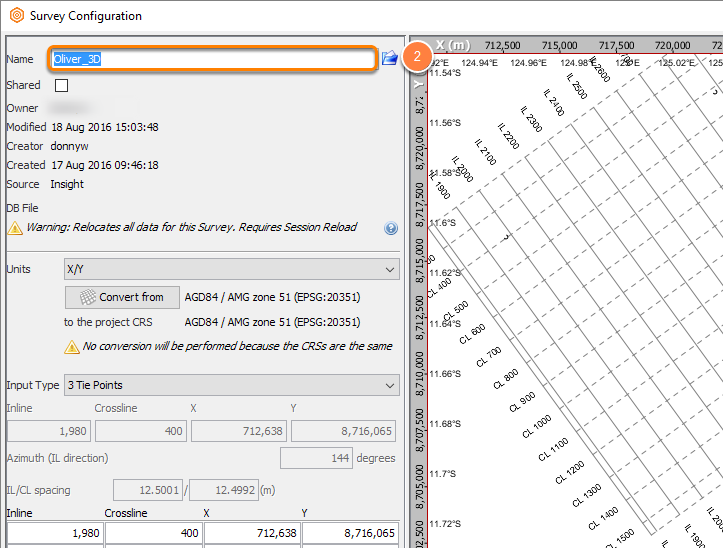
Task: Click the Source value Insight
Action: click(x=67, y=184)
